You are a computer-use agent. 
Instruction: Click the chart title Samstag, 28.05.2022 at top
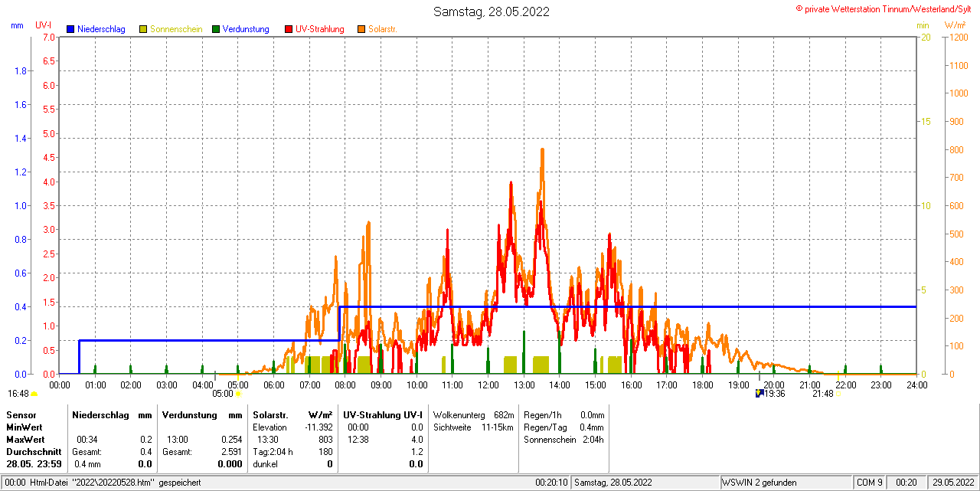(x=491, y=11)
